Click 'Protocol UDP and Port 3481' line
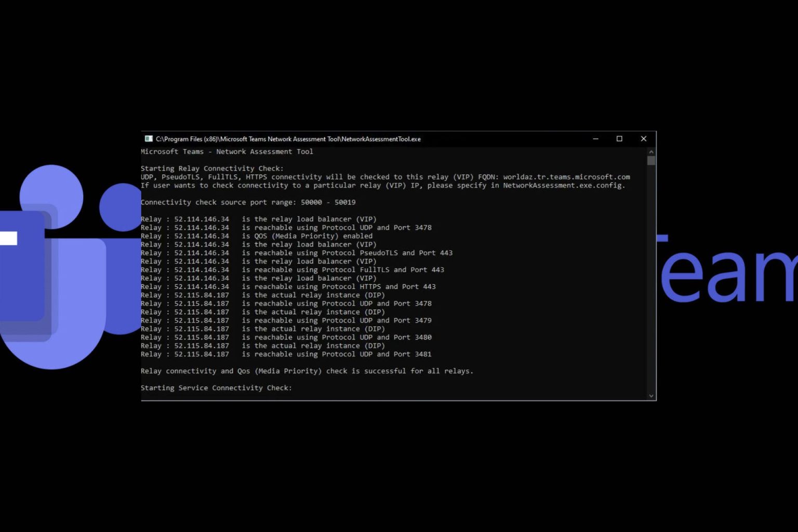The height and width of the screenshot is (532, 798). (286, 354)
